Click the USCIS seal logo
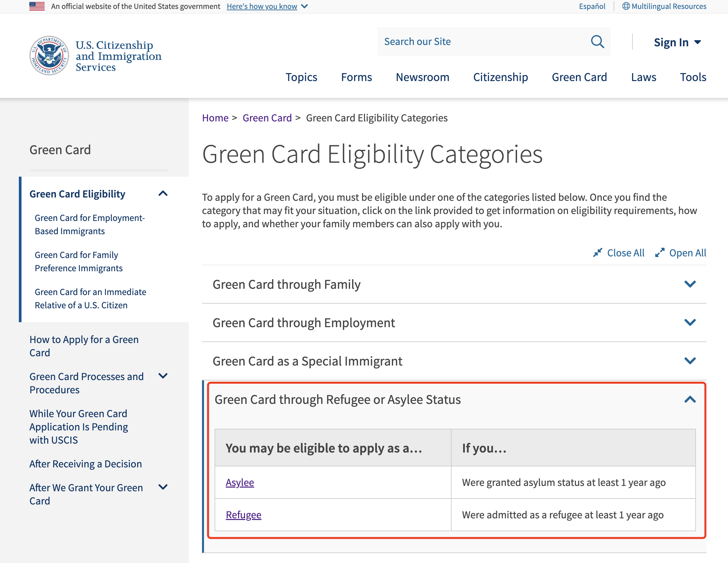728x563 pixels. [x=49, y=56]
